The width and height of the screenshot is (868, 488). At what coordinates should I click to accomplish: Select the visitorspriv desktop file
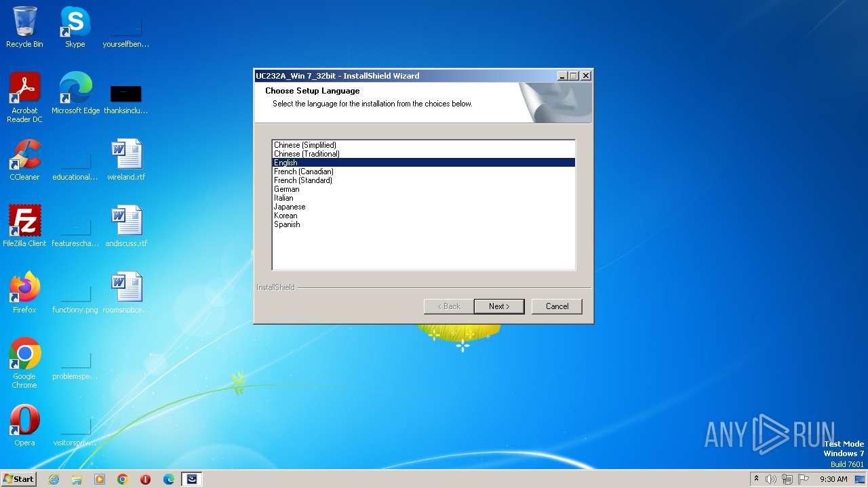[x=75, y=430]
